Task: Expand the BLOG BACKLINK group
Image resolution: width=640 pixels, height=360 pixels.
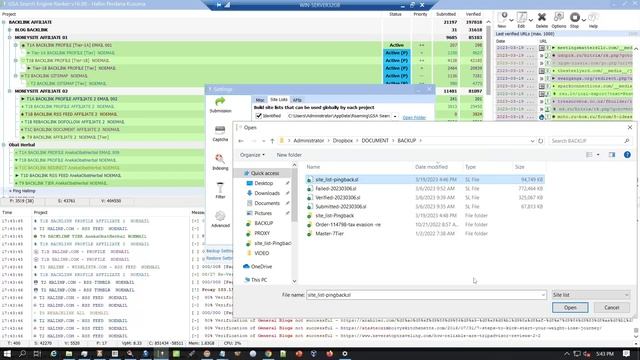Action: [10, 30]
